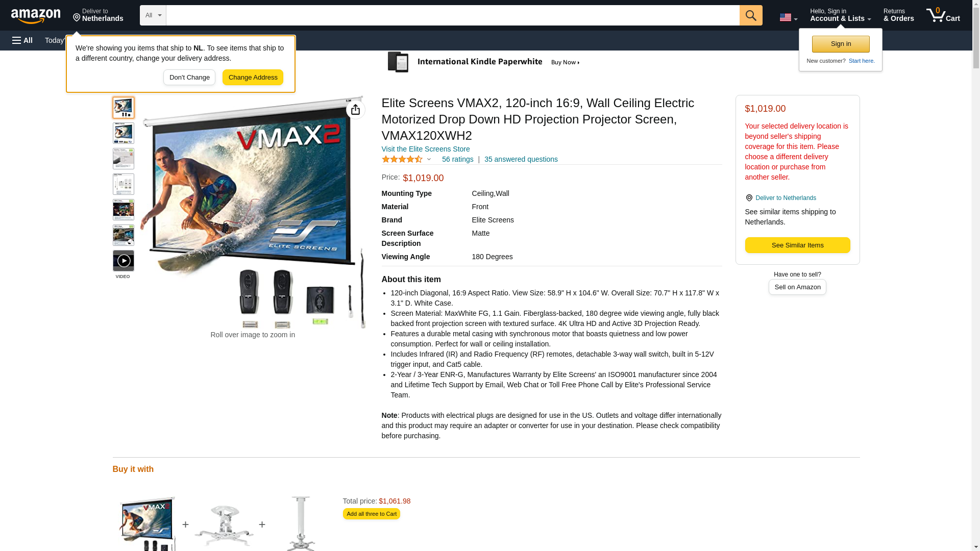Screen dimensions: 980x551
Task: Click the star rating icons
Action: (402, 159)
